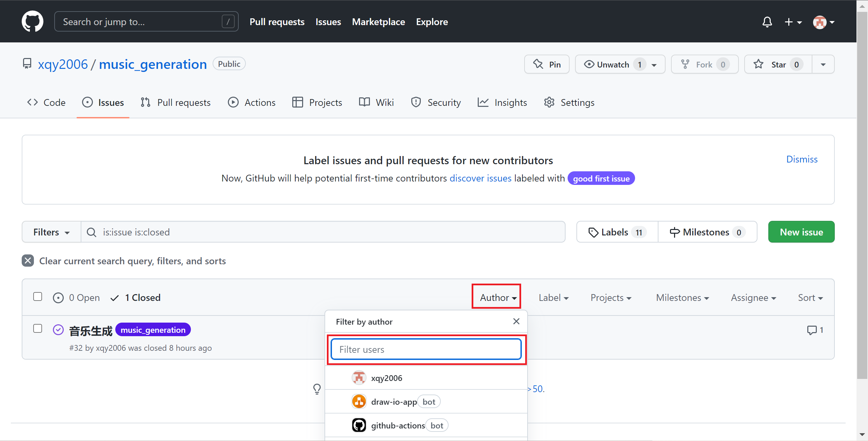Click the lightbulb ProTip icon
The height and width of the screenshot is (441, 868).
pos(317,389)
